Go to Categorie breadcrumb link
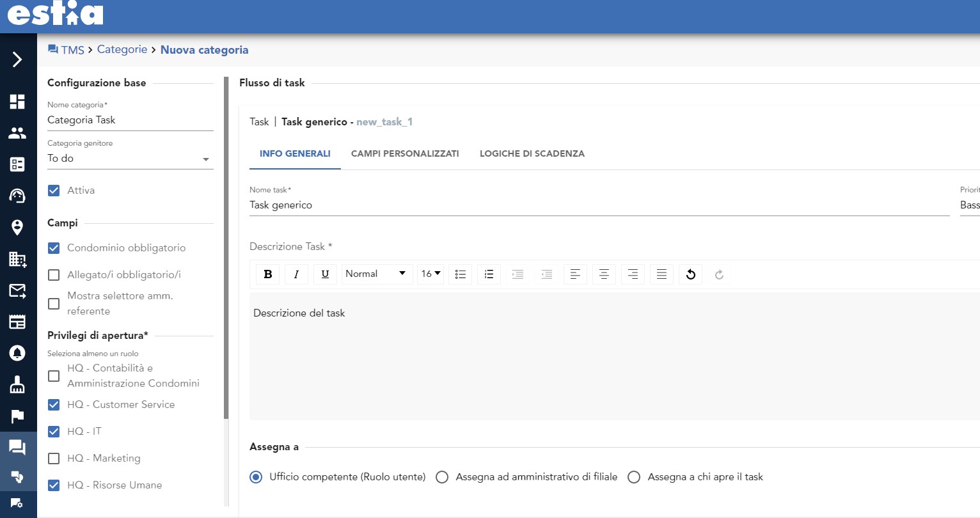The height and width of the screenshot is (518, 980). (122, 50)
